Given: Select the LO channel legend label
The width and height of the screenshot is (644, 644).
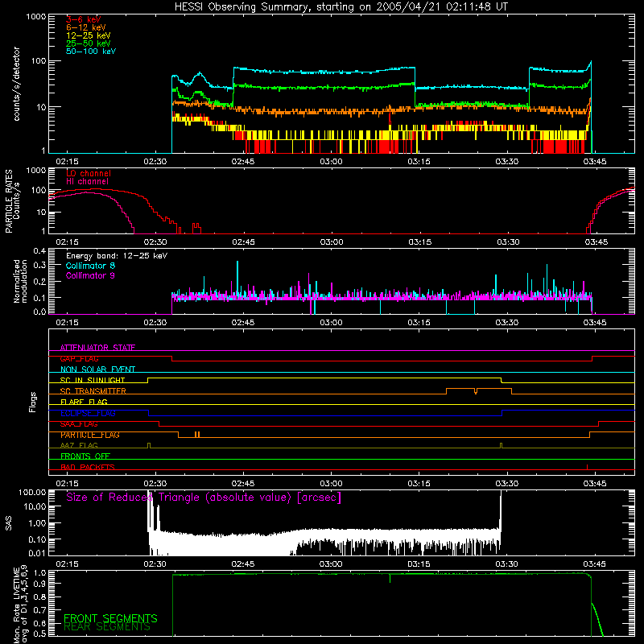Looking at the screenshot, I should [x=89, y=173].
